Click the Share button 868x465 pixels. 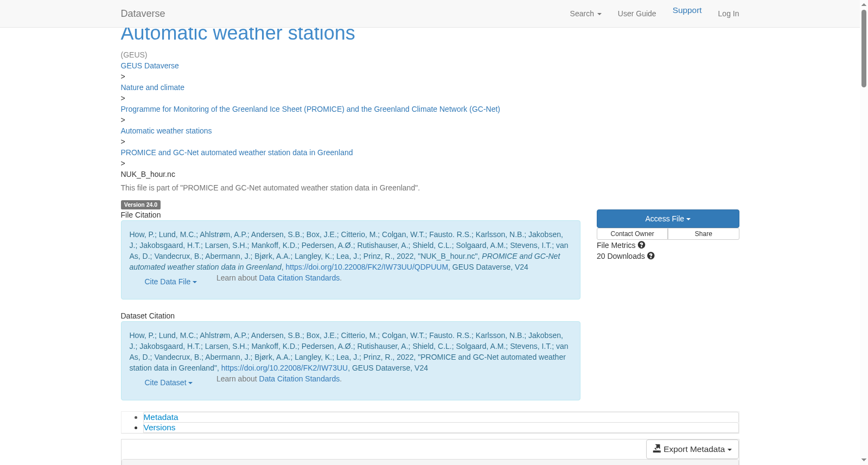[x=704, y=234]
